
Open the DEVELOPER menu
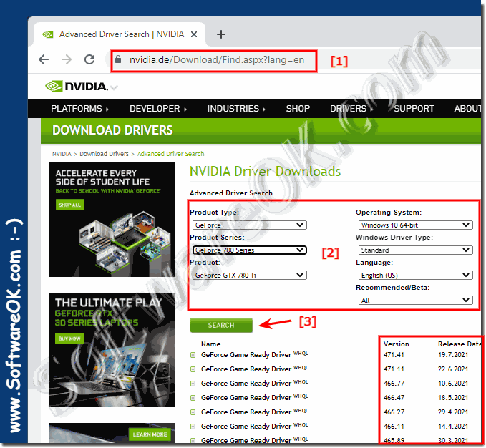click(158, 109)
